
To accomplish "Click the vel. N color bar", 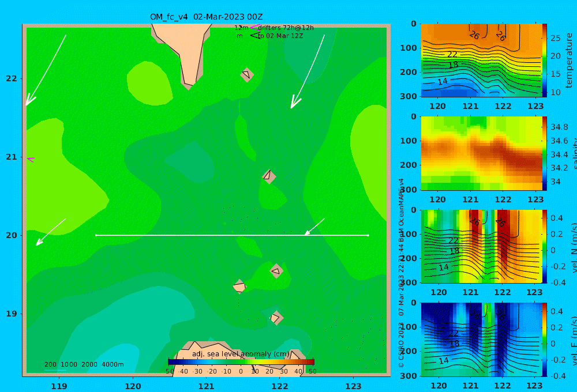I will click(x=545, y=247).
